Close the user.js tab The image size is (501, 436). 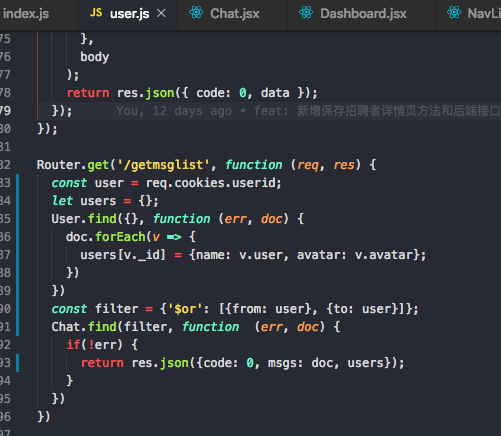(161, 13)
